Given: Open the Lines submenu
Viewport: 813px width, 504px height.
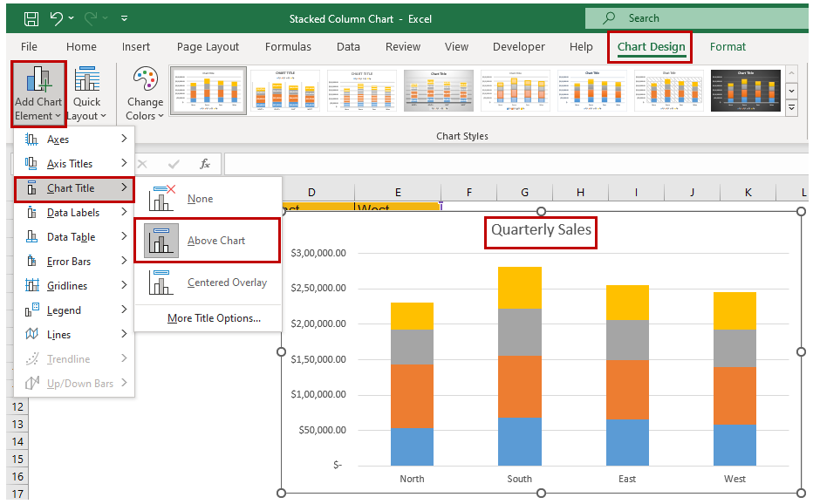Looking at the screenshot, I should [74, 335].
